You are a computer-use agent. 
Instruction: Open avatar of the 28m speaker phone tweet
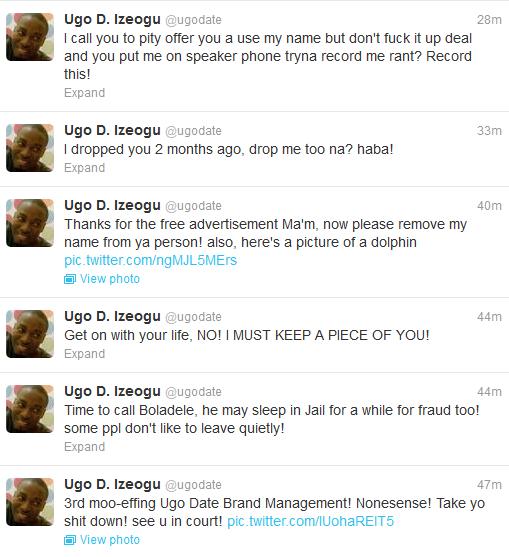click(30, 37)
